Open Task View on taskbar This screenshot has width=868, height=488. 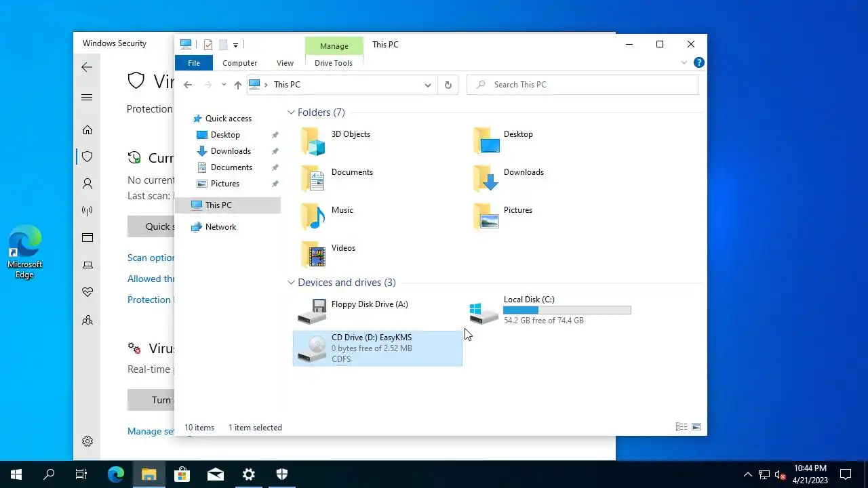pyautogui.click(x=81, y=474)
